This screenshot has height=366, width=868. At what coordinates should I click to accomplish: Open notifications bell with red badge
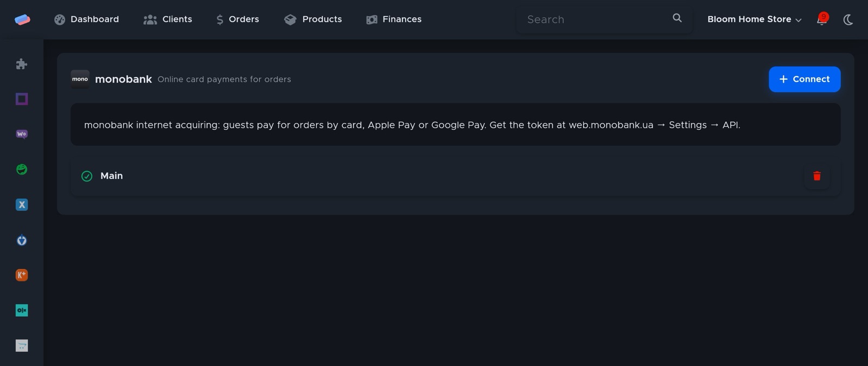pyautogui.click(x=822, y=20)
